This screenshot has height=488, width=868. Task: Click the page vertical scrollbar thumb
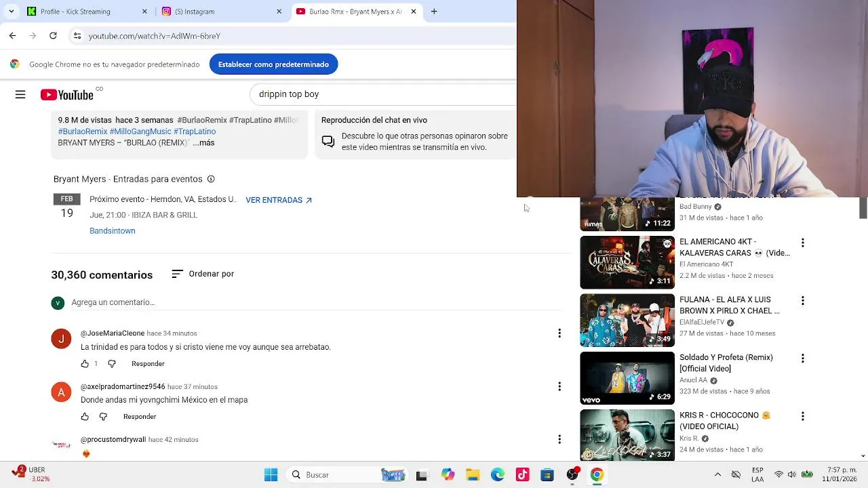coord(863,209)
